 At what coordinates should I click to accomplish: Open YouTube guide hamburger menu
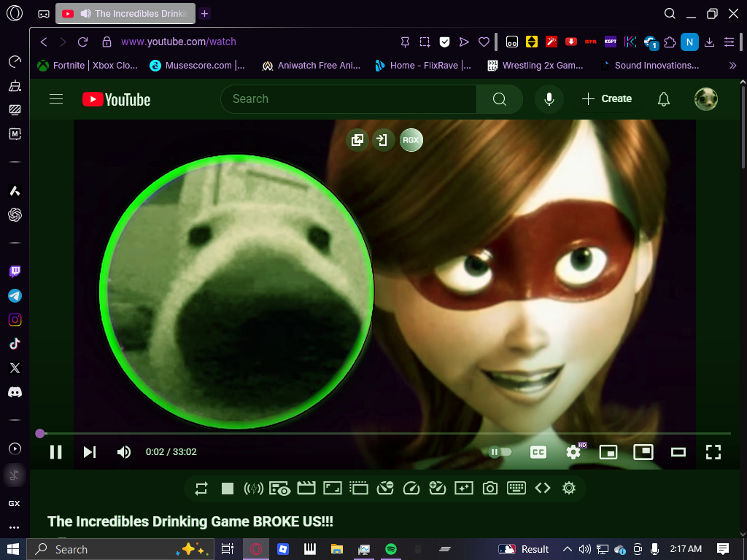pyautogui.click(x=56, y=99)
